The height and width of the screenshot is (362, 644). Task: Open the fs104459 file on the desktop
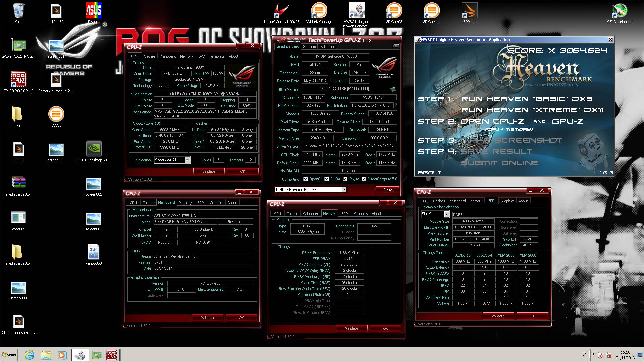[56, 13]
